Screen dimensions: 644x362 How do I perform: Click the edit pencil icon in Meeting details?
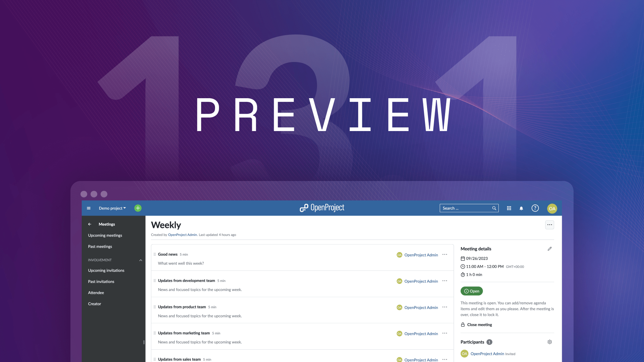(x=549, y=248)
